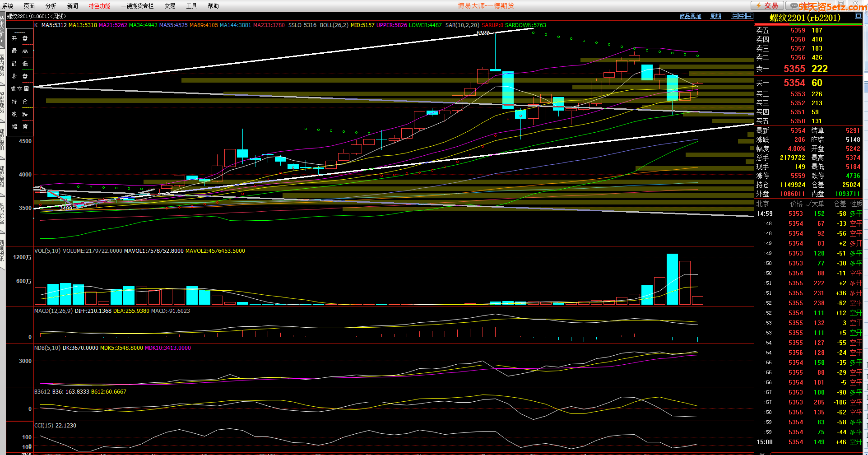Select the 热点排名 sidebar tab
Screen dimensions: 868x455
click(2, 214)
